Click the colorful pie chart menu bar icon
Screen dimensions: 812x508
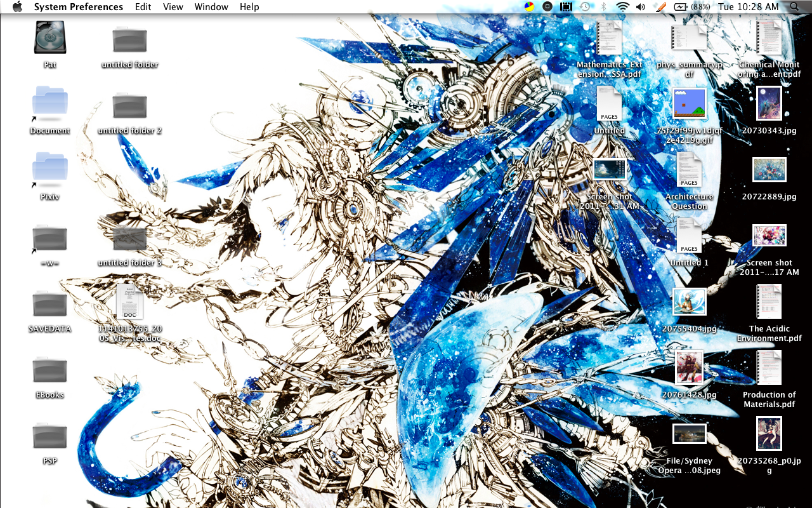point(529,7)
